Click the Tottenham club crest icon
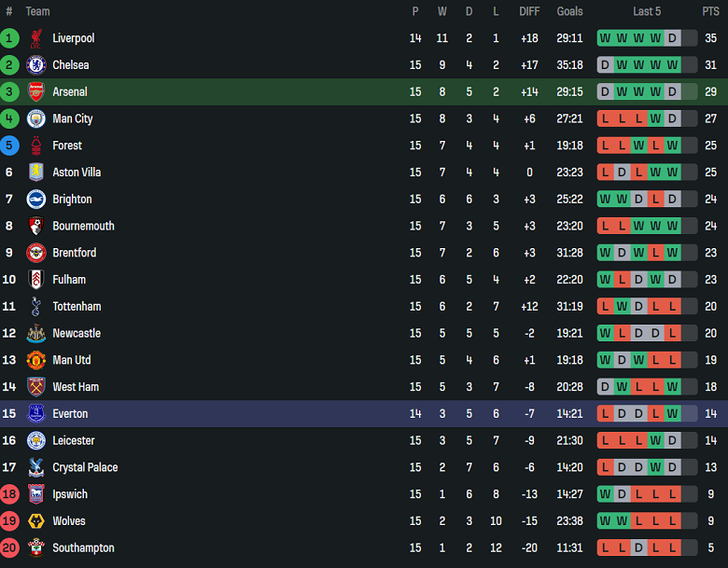This screenshot has width=728, height=568. (x=36, y=307)
